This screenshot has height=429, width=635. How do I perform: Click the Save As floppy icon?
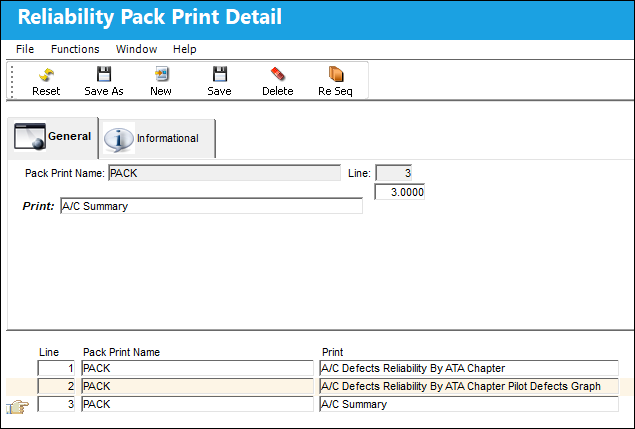(x=104, y=75)
